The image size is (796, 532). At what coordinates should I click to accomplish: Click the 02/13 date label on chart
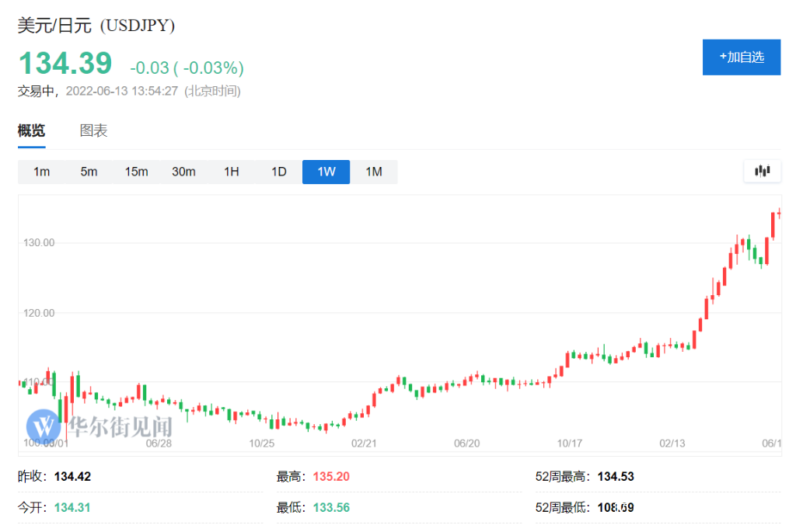pos(672,443)
